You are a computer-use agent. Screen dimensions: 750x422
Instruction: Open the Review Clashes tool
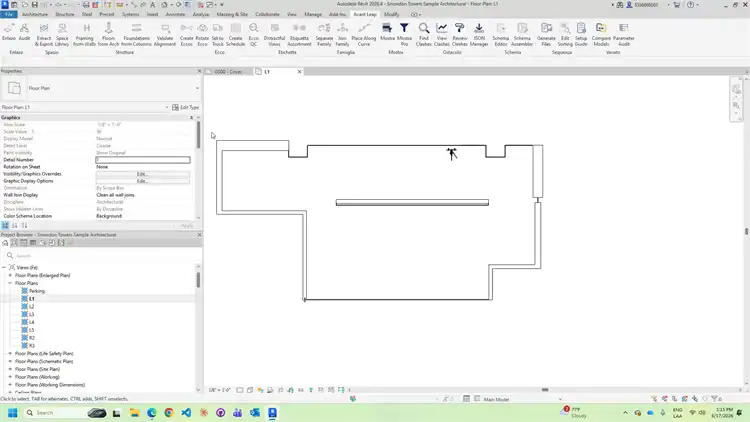pyautogui.click(x=460, y=35)
